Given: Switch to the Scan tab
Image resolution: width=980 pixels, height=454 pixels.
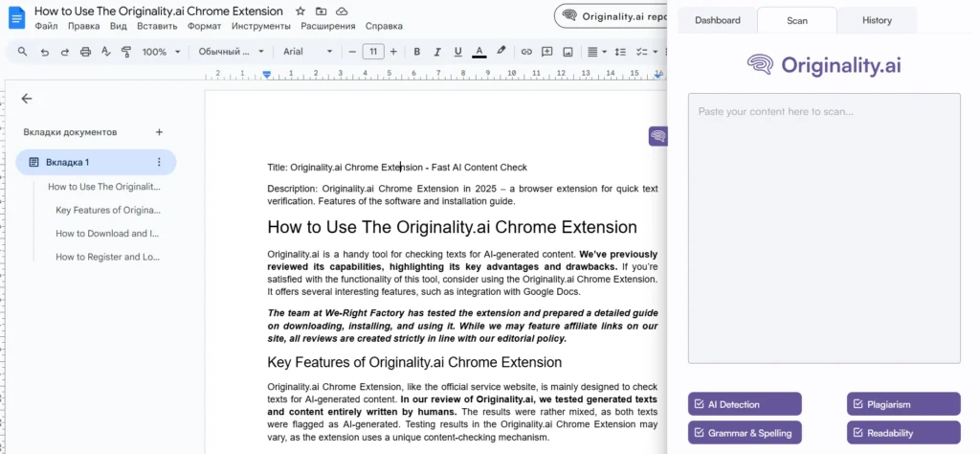Looking at the screenshot, I should pos(797,20).
